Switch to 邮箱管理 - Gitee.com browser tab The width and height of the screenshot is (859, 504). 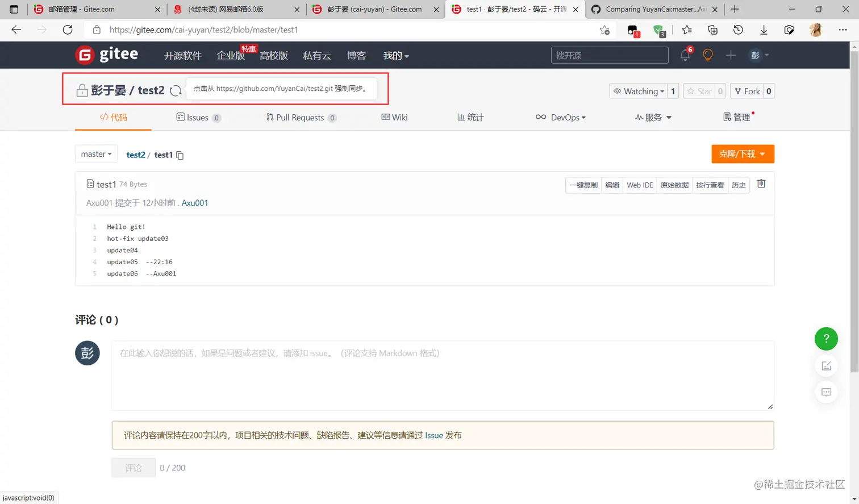[96, 9]
